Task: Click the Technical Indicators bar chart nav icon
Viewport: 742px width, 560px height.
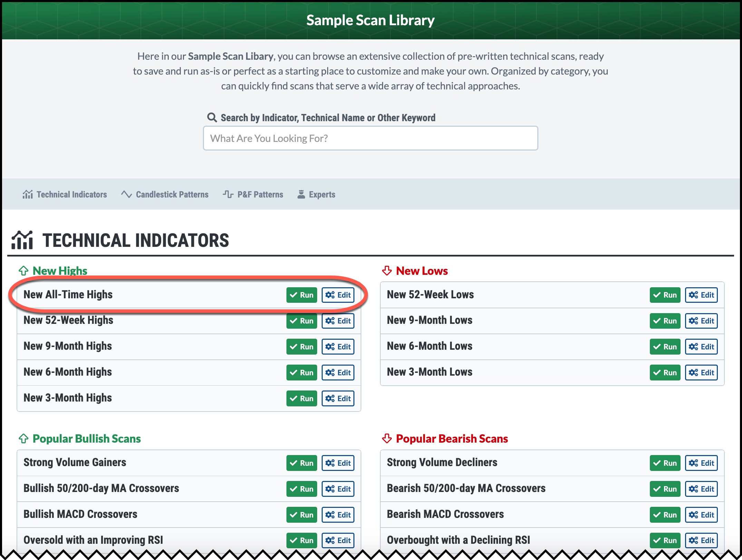Action: [x=28, y=194]
